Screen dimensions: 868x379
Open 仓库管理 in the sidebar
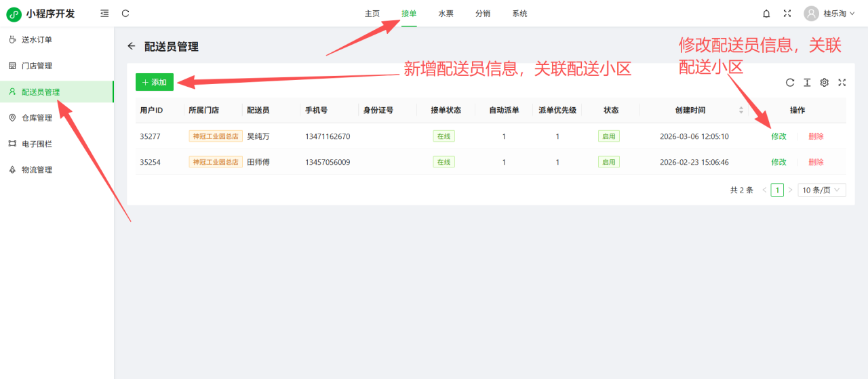point(37,118)
